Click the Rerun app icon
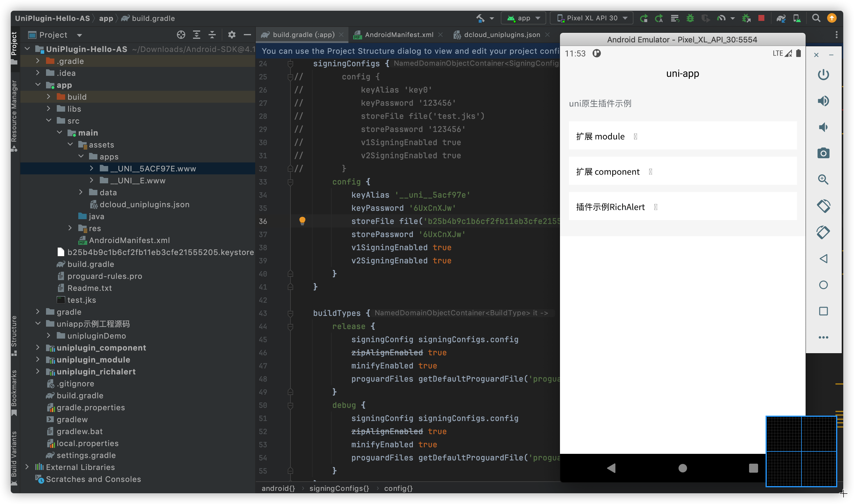Image resolution: width=854 pixels, height=504 pixels. tap(643, 18)
